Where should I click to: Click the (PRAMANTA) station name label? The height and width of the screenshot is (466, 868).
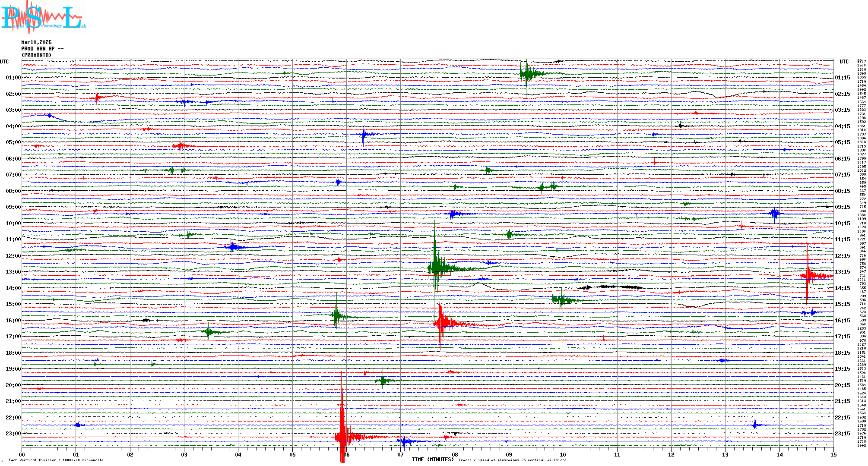point(36,55)
